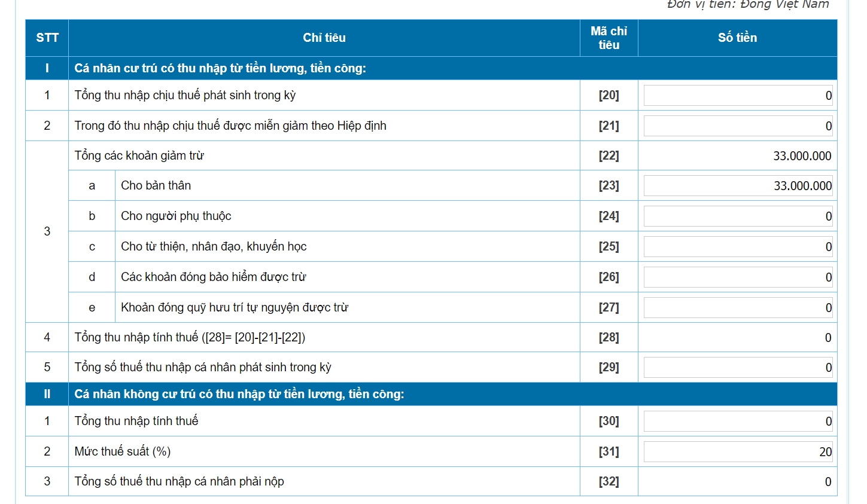Viewport: 867px width, 504px height.
Task: Focus the insurance contributions input field [26]
Action: pos(737,277)
